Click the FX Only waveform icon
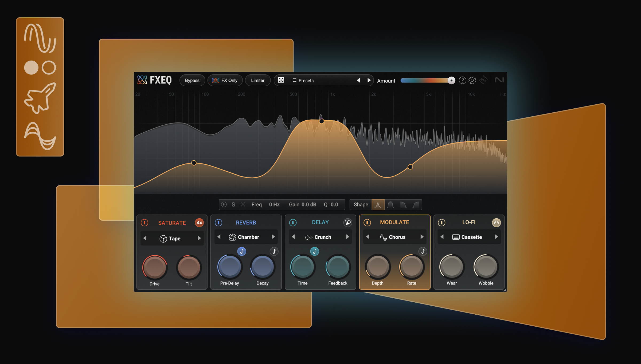 (215, 80)
